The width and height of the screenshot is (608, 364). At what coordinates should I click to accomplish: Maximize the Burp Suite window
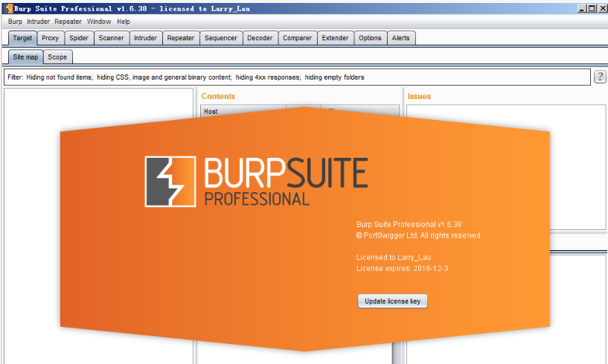tap(592, 8)
